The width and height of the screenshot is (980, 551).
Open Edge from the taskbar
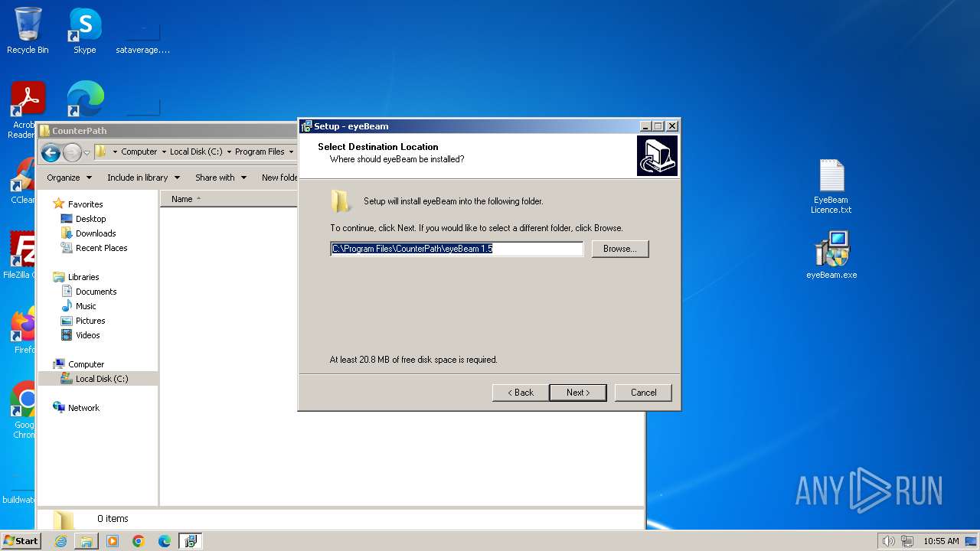pyautogui.click(x=165, y=541)
